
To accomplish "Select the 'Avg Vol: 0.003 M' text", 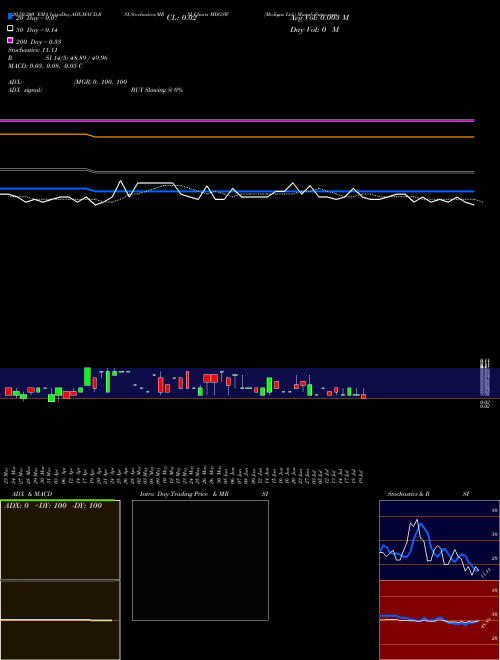I will coord(320,18).
